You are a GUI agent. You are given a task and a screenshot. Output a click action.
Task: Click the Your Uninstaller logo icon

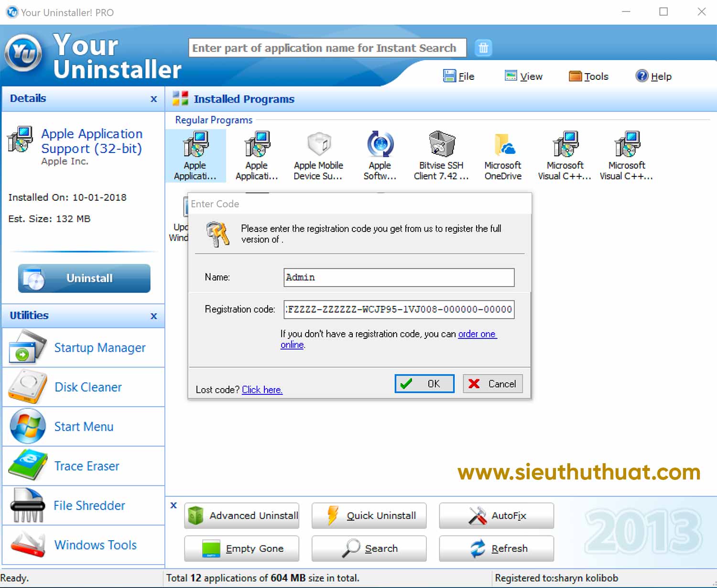pyautogui.click(x=23, y=53)
